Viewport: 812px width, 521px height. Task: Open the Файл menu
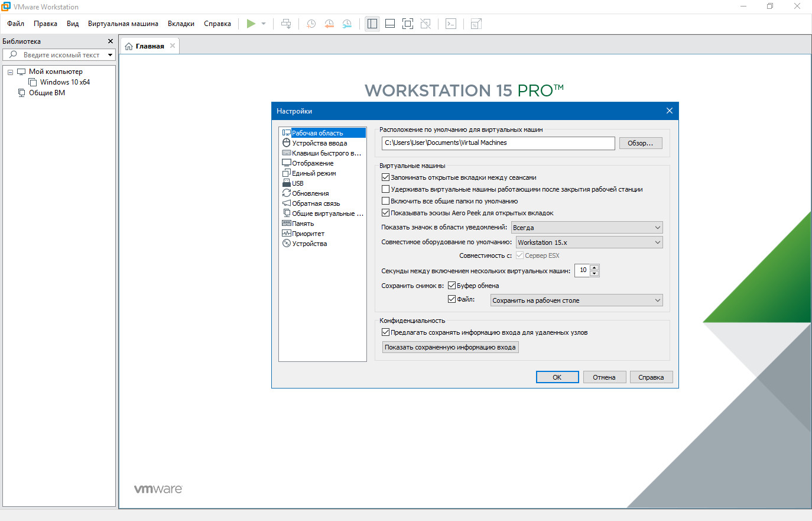coord(16,24)
